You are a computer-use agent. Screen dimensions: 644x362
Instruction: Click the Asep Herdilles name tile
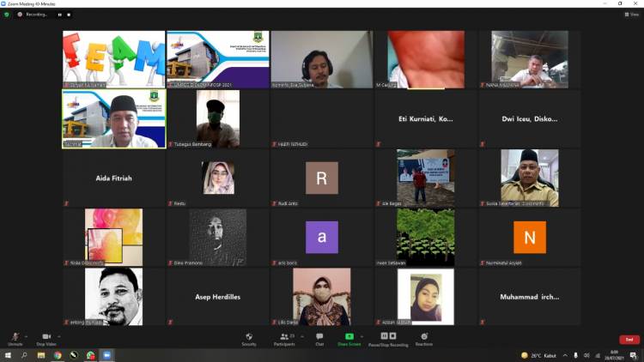pos(218,297)
